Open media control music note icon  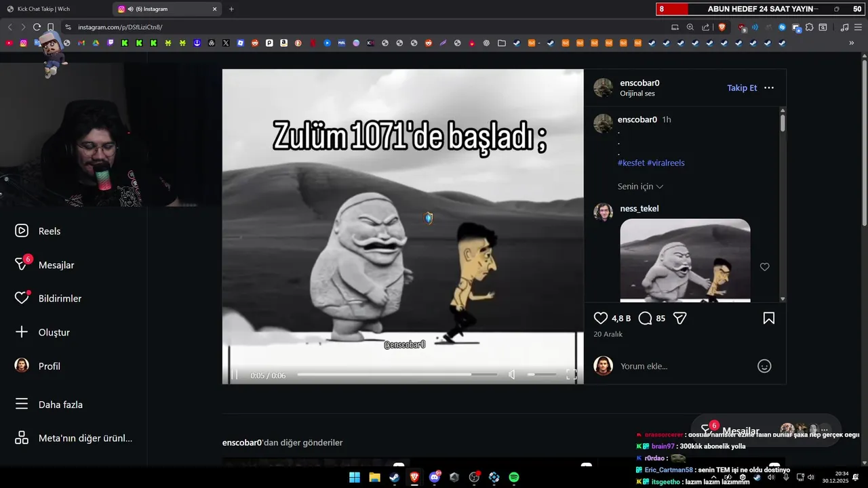844,27
